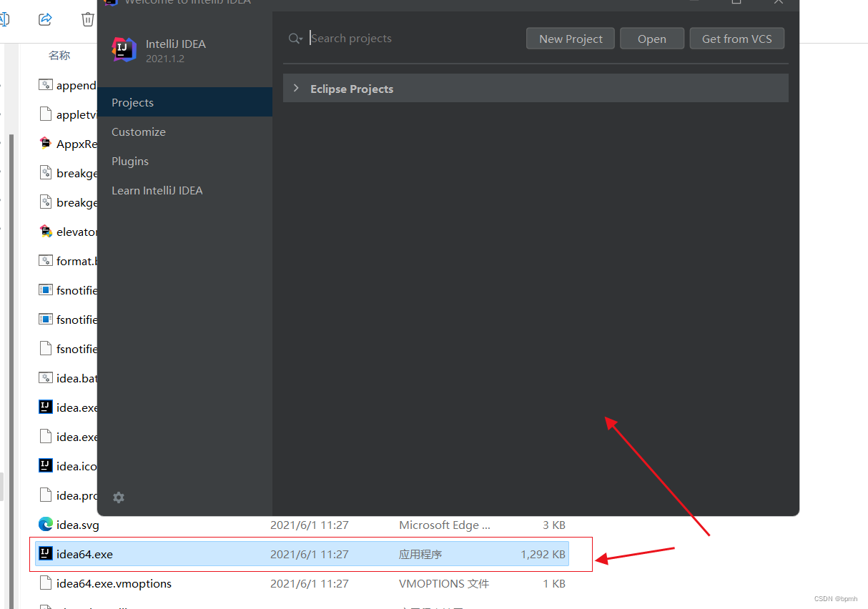Image resolution: width=868 pixels, height=609 pixels.
Task: Click the Get from VCS button
Action: (x=736, y=38)
